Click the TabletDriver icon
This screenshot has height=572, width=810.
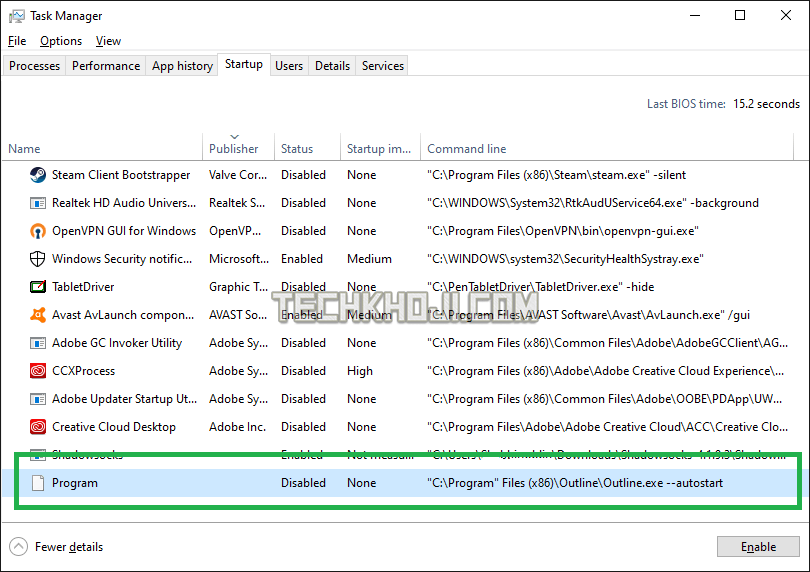(x=38, y=287)
